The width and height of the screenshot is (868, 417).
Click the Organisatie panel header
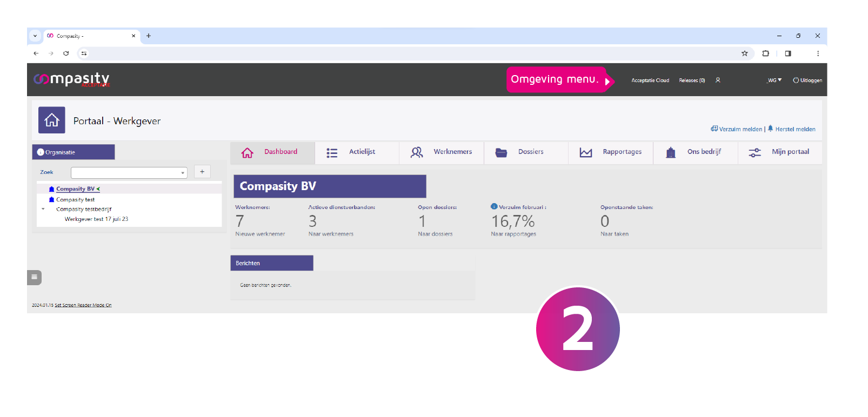pyautogui.click(x=74, y=152)
